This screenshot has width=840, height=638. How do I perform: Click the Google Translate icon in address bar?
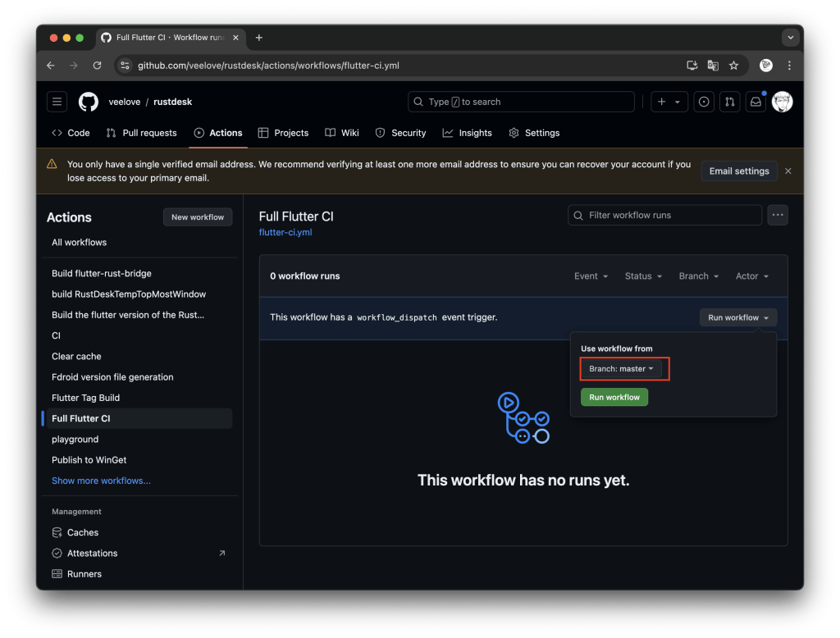pyautogui.click(x=712, y=65)
